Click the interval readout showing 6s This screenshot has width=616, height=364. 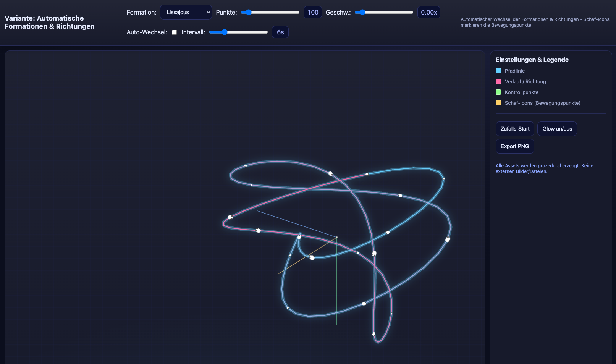coord(280,32)
